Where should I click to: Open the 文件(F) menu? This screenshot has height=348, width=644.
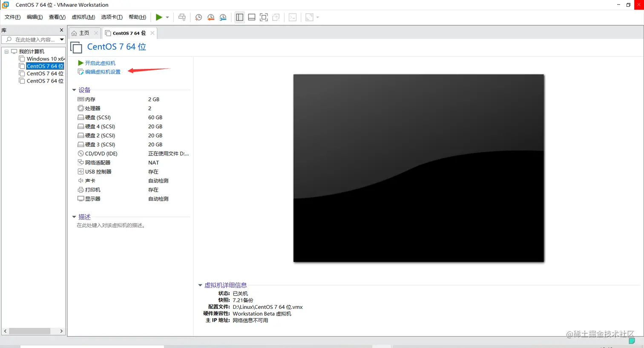pyautogui.click(x=12, y=17)
